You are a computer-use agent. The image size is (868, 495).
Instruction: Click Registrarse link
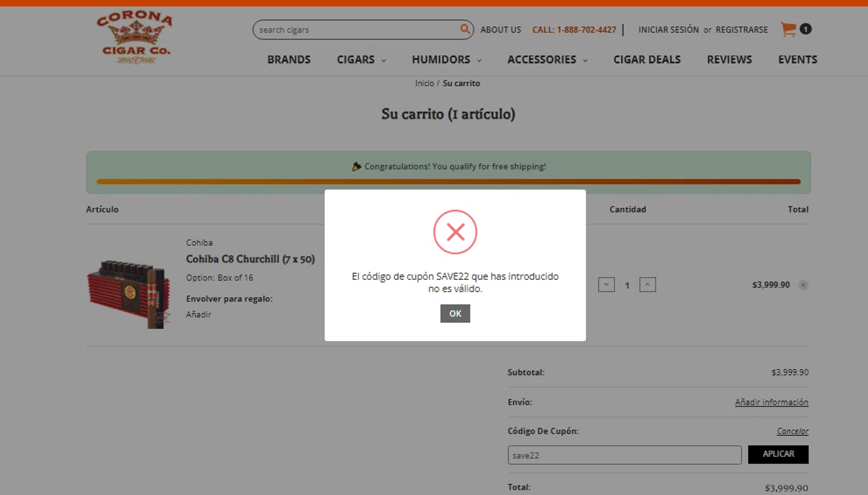click(x=742, y=29)
